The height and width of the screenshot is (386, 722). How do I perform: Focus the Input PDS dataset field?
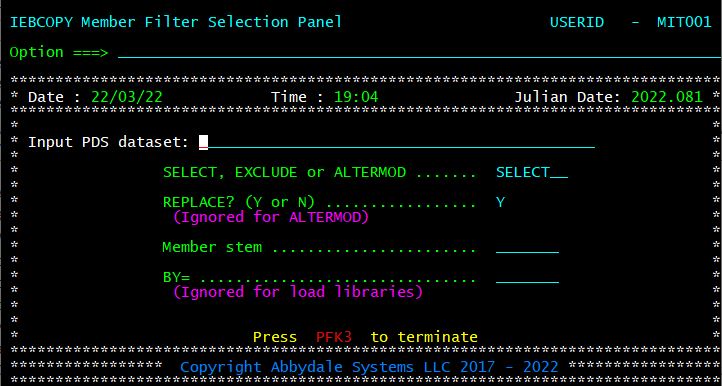396,142
